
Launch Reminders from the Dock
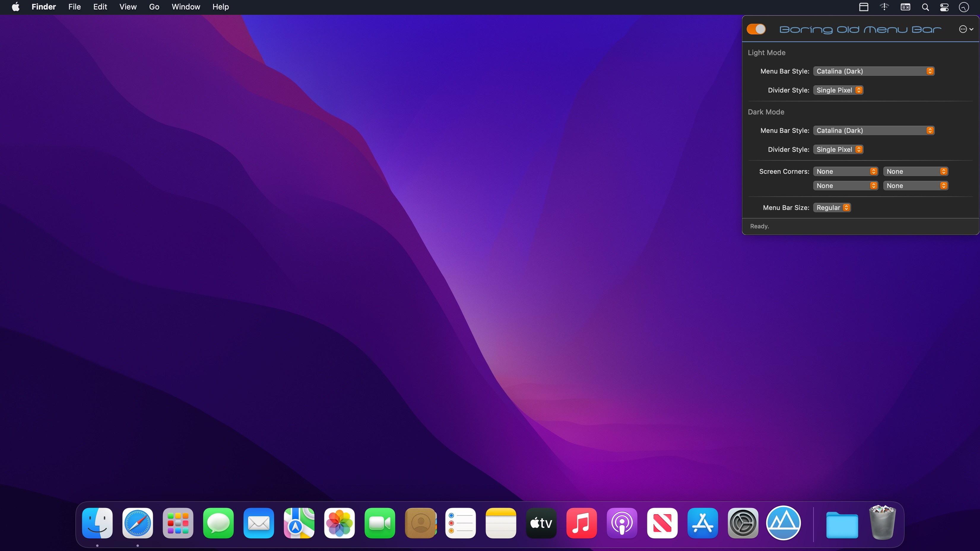point(461,523)
